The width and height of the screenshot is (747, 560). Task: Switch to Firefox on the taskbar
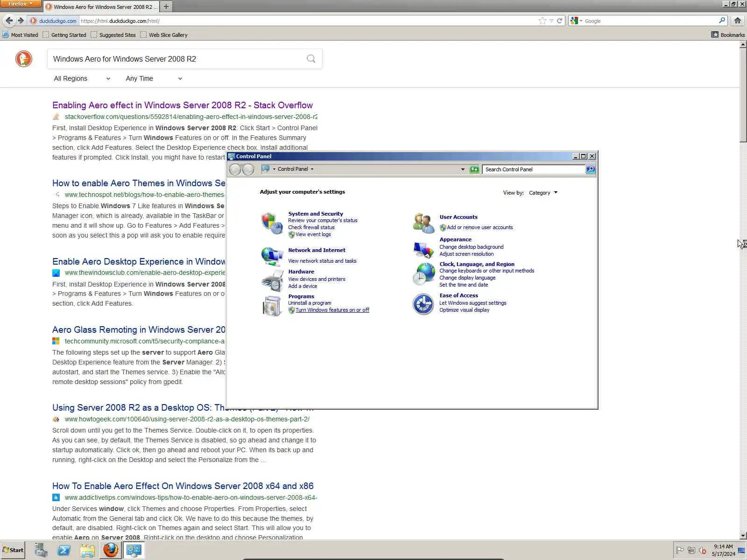pyautogui.click(x=111, y=550)
